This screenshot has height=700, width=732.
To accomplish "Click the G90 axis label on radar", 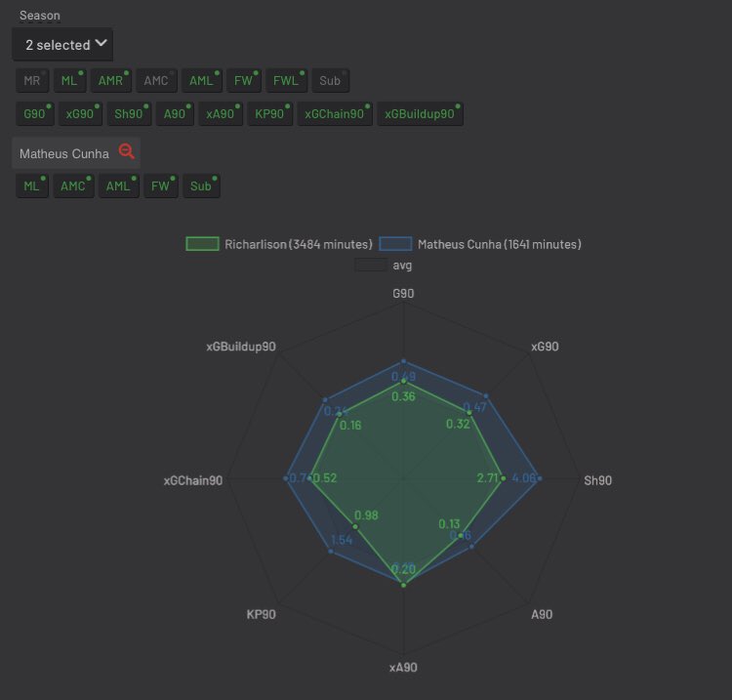I will click(403, 293).
